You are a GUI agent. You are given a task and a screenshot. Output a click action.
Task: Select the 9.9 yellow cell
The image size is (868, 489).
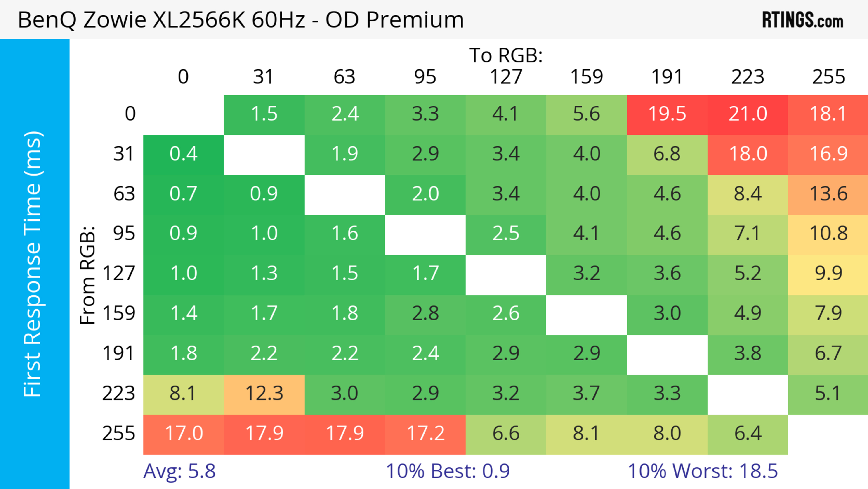click(x=828, y=274)
